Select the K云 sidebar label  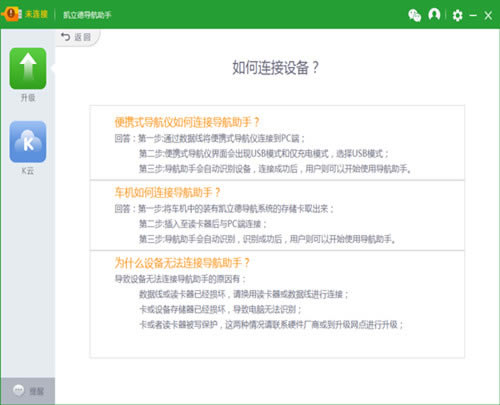tap(28, 171)
